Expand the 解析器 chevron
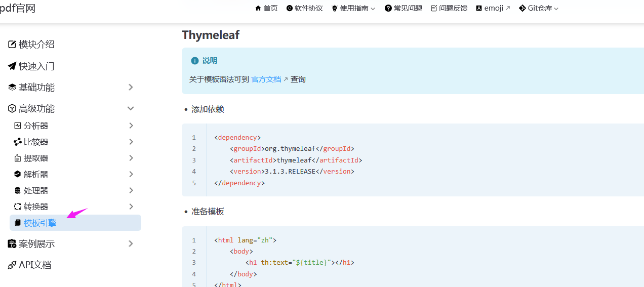 [x=131, y=174]
